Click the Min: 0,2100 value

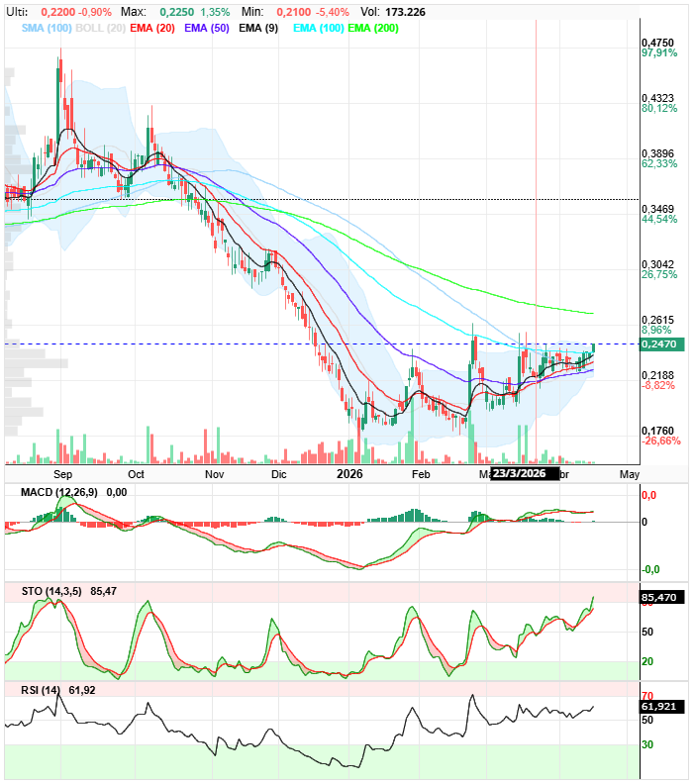coord(293,12)
